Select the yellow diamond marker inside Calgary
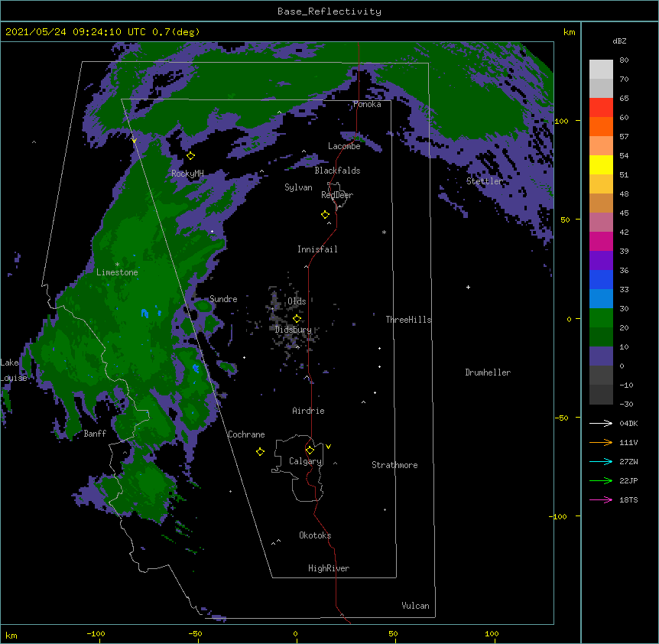Viewport: 659px width, 644px height. point(310,450)
